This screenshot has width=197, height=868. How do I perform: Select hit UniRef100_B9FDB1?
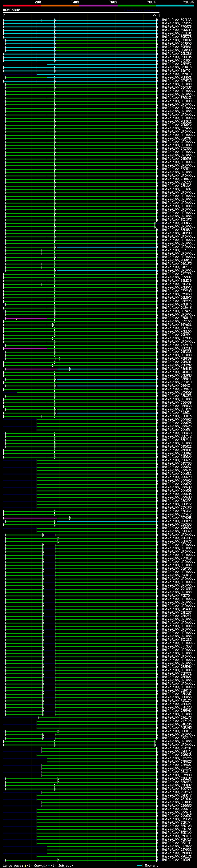coord(177,47)
